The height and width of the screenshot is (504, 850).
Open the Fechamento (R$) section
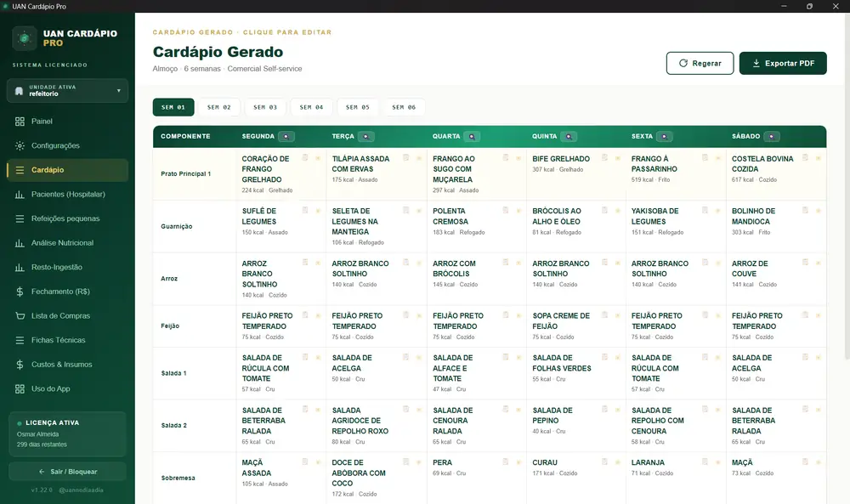tap(68, 292)
